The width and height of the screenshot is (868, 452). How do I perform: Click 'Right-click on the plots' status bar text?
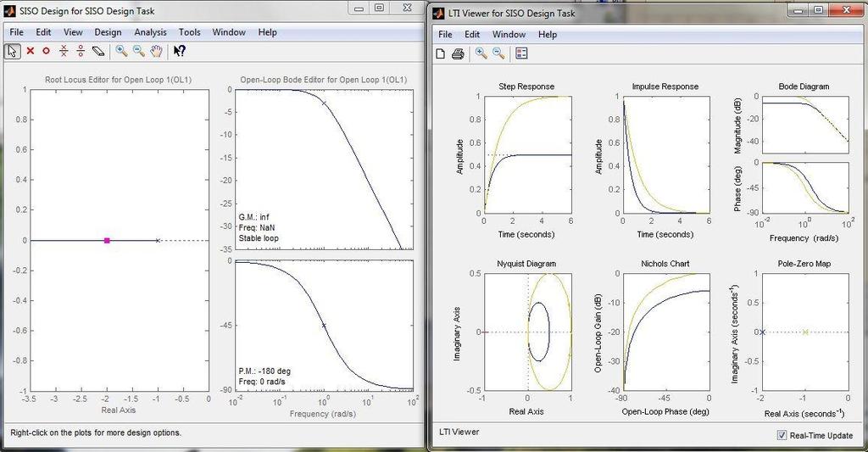coord(96,432)
